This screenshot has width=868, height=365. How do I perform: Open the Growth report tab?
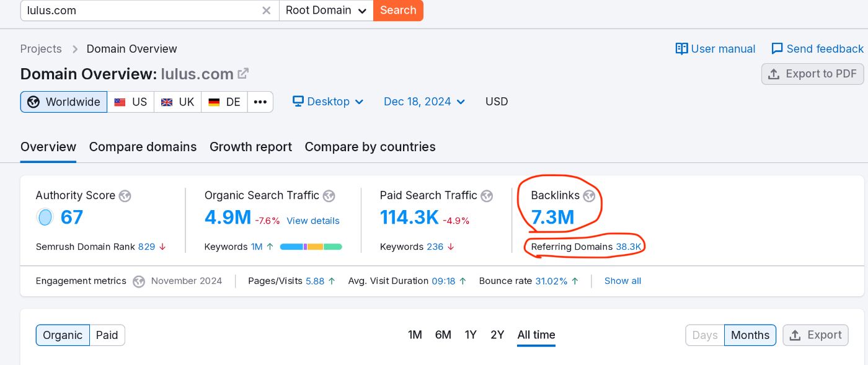[250, 147]
